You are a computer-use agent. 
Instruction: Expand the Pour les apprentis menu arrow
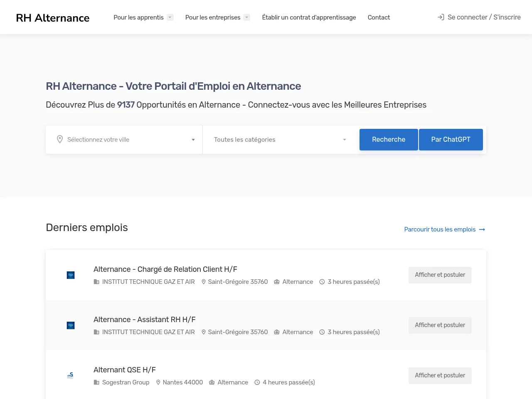tap(170, 17)
